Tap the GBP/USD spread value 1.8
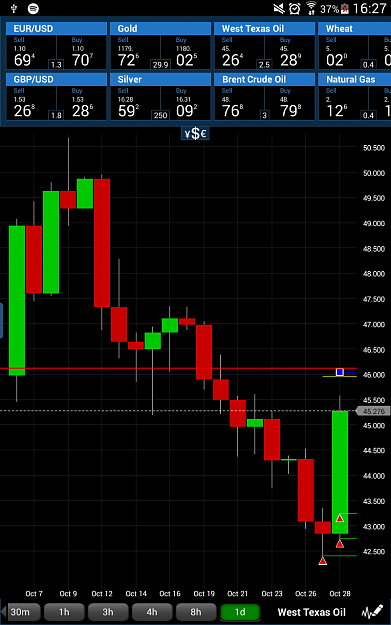The image size is (391, 625). pyautogui.click(x=56, y=115)
